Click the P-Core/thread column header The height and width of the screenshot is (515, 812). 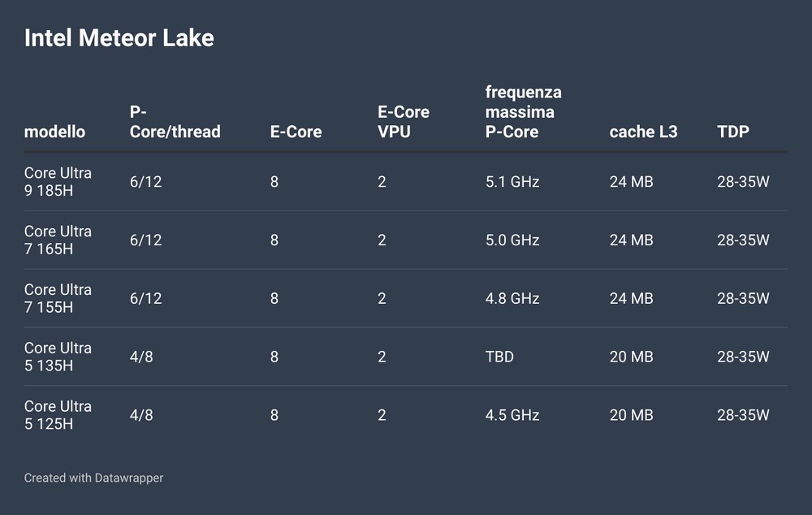click(175, 122)
